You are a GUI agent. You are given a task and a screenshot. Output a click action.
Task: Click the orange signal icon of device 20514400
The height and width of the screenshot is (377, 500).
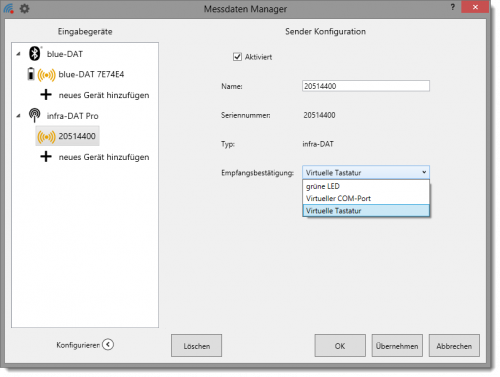(x=46, y=137)
